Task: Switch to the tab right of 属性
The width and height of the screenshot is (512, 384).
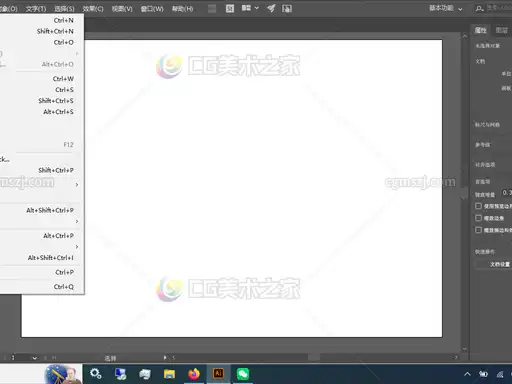Action: 501,31
